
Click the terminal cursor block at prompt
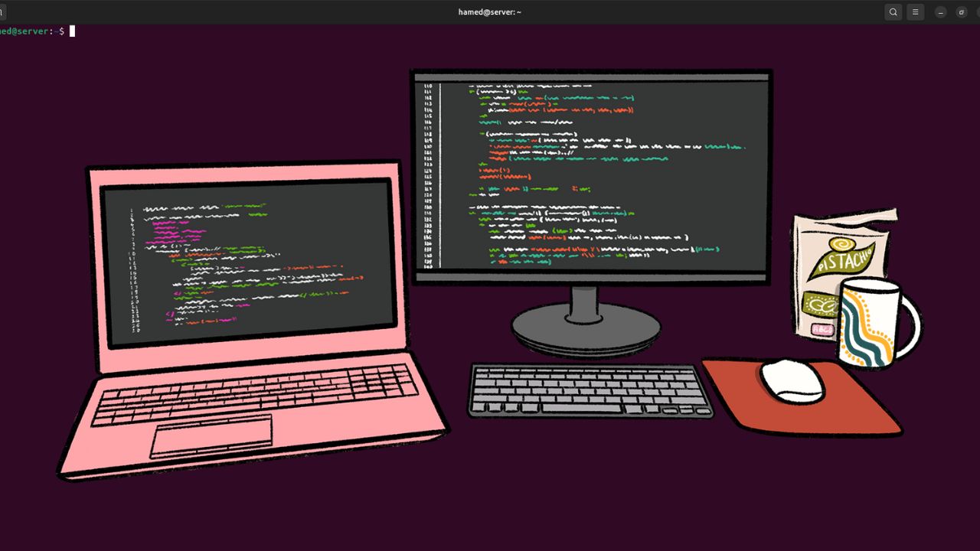72,31
